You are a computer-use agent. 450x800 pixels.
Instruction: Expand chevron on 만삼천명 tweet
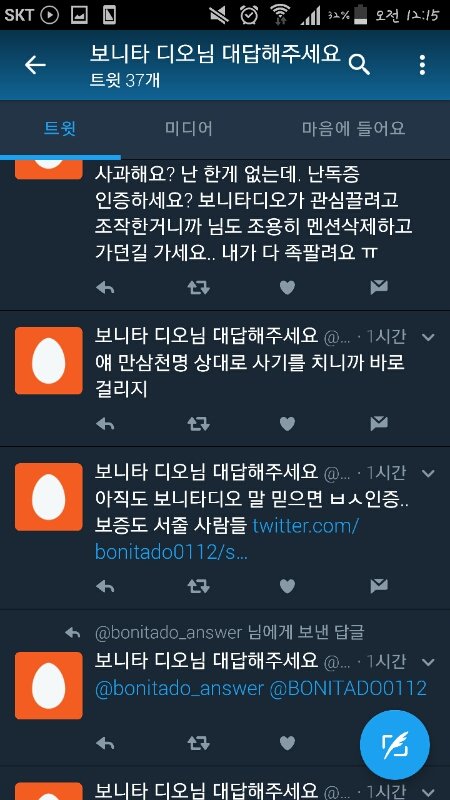pos(429,337)
